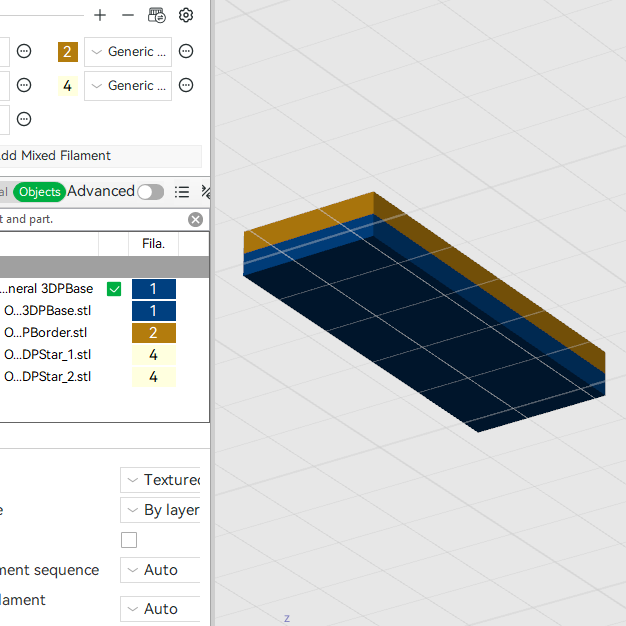This screenshot has width=626, height=626.
Task: Open the bottom Auto filament dropdown
Action: (x=160, y=609)
